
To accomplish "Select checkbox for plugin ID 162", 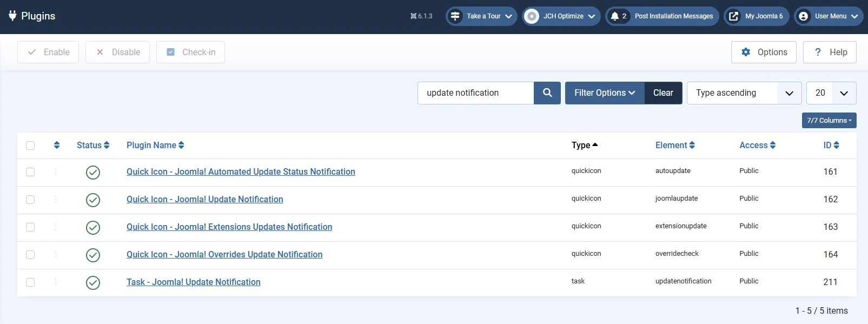I will click(30, 200).
